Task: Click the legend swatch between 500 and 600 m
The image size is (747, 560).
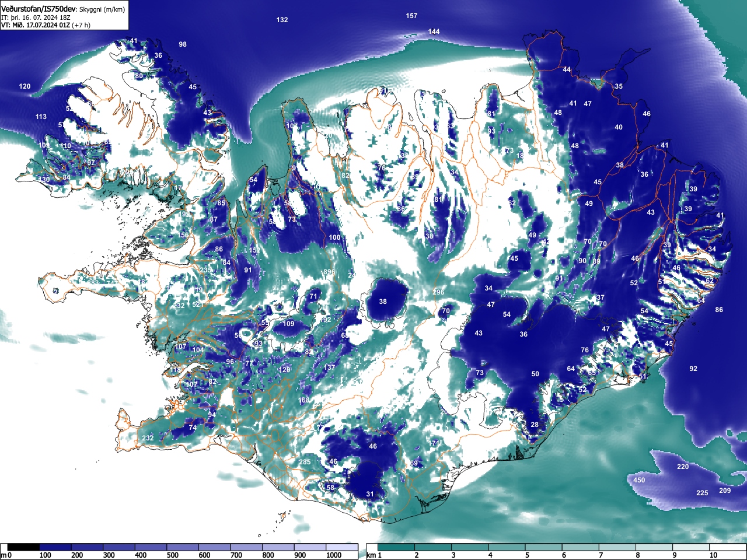Action: (183, 547)
